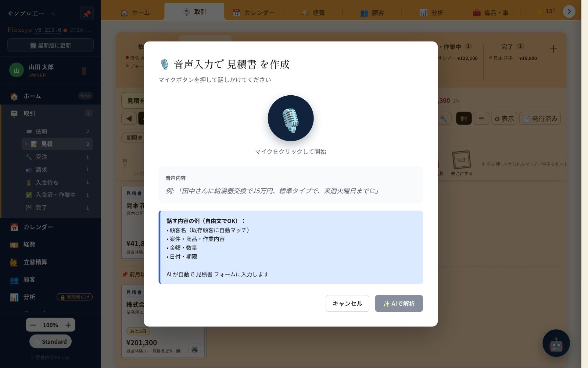Open the ホーム tab in the top bar

(x=135, y=13)
